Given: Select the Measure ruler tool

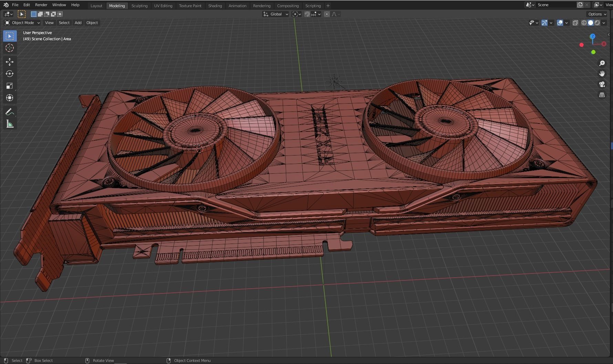Looking at the screenshot, I should [x=10, y=124].
